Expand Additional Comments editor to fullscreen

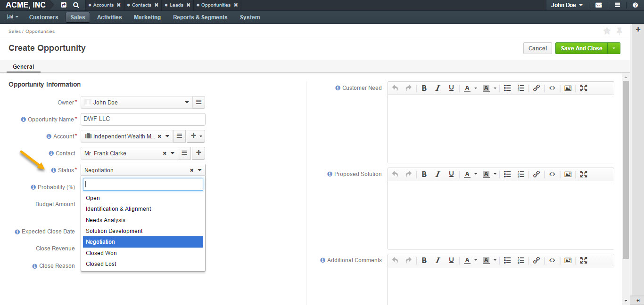[584, 260]
